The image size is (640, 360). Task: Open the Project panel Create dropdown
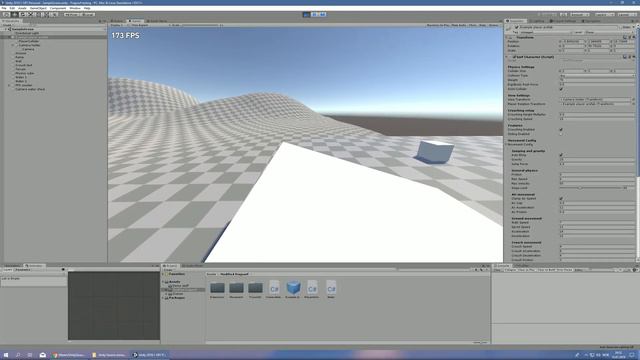tap(168, 270)
